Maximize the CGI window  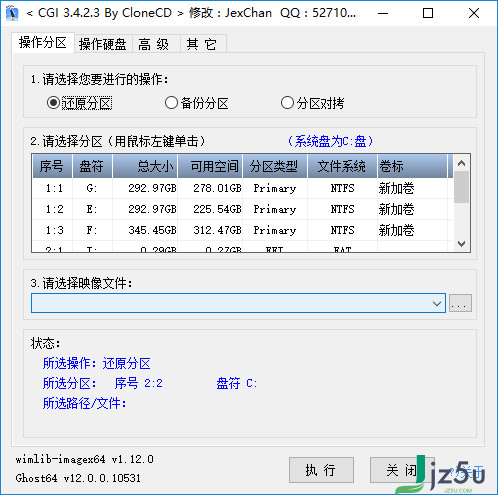428,13
